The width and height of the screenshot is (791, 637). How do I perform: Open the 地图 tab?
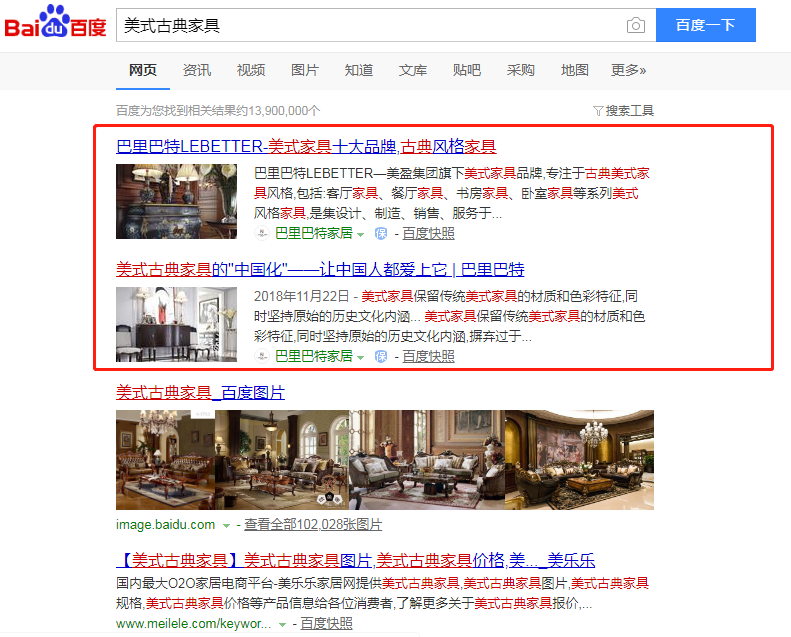575,70
